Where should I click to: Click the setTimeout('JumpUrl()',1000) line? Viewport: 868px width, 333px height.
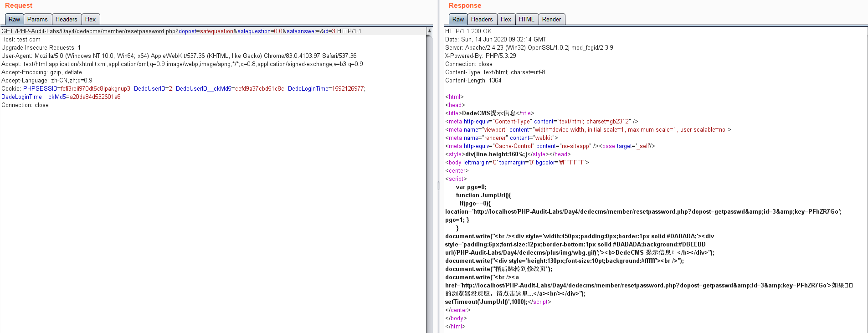point(498,302)
